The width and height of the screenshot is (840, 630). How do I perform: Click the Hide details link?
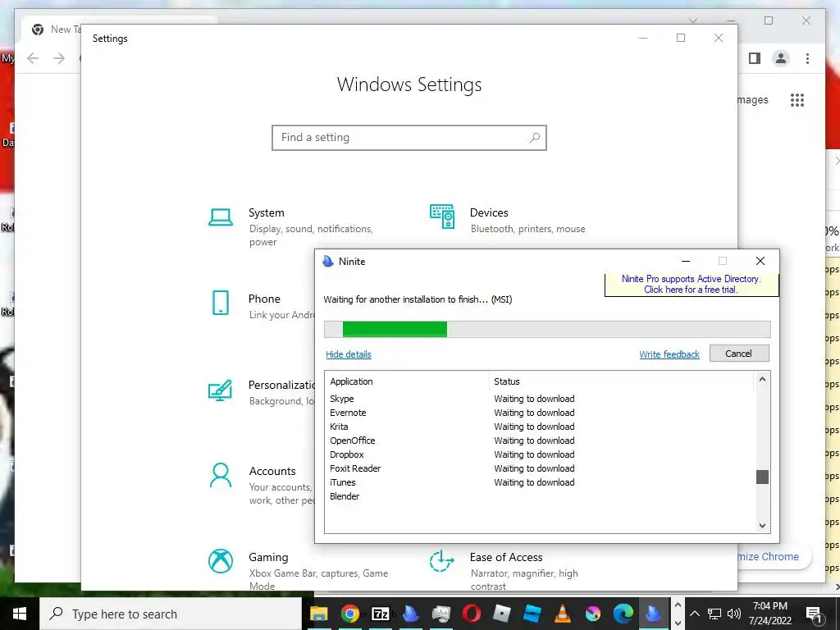click(348, 354)
